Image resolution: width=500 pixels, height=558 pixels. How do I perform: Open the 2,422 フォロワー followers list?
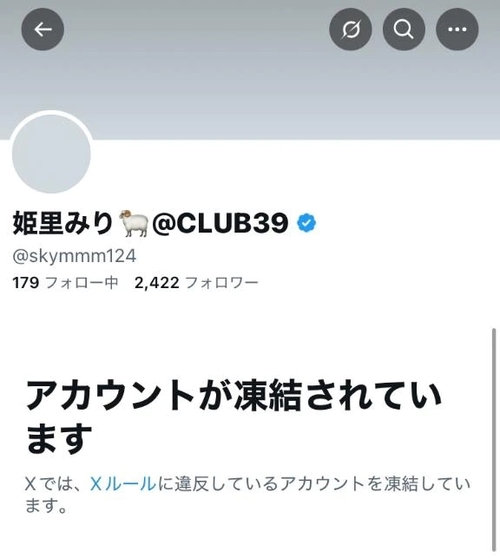[x=196, y=283]
